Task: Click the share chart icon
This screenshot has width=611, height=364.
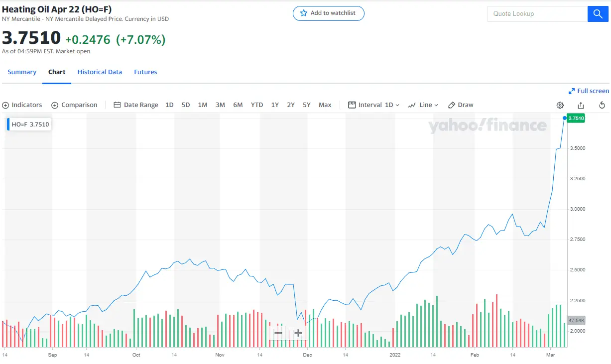Action: (x=581, y=105)
